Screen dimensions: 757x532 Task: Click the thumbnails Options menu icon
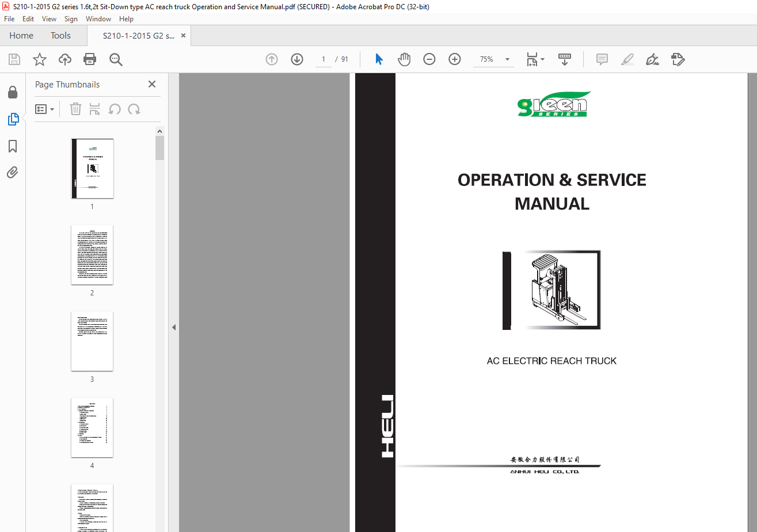tap(45, 109)
